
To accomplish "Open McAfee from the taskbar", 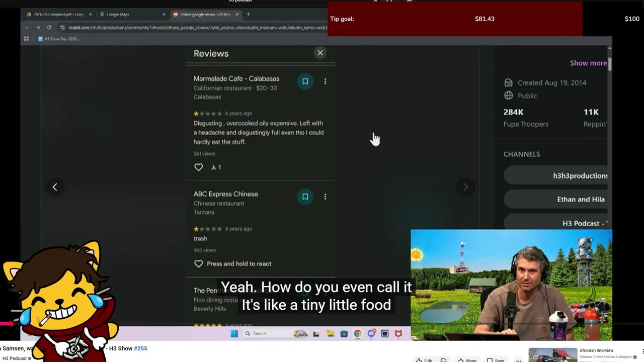I will point(398,333).
